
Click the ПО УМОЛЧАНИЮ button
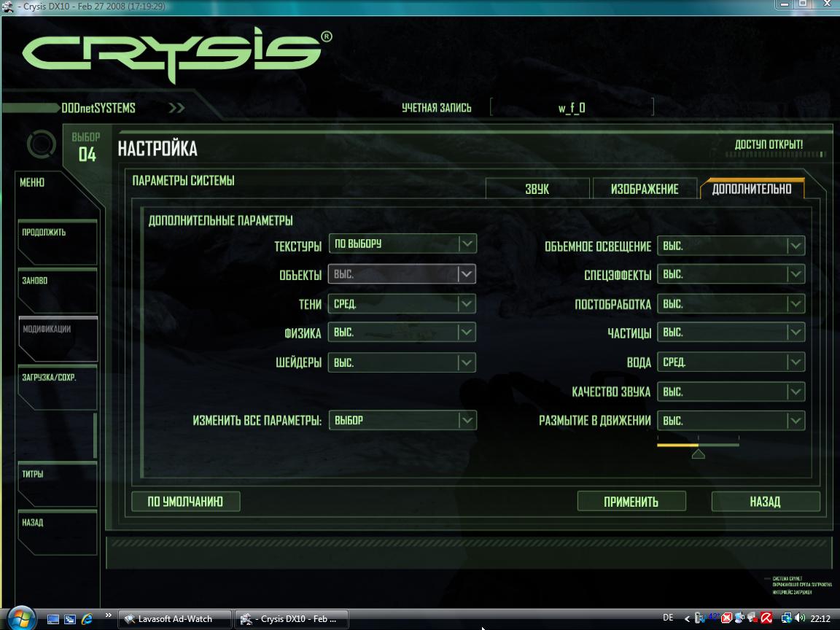pyautogui.click(x=185, y=502)
